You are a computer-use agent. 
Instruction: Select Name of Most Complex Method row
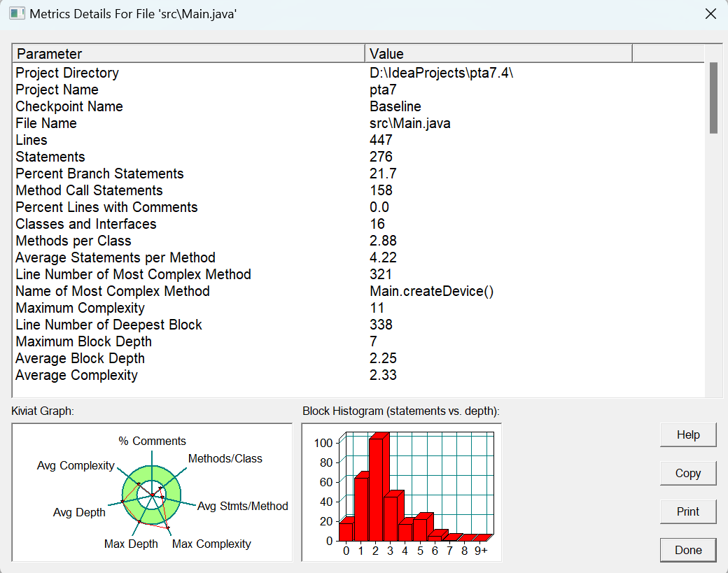pos(358,291)
